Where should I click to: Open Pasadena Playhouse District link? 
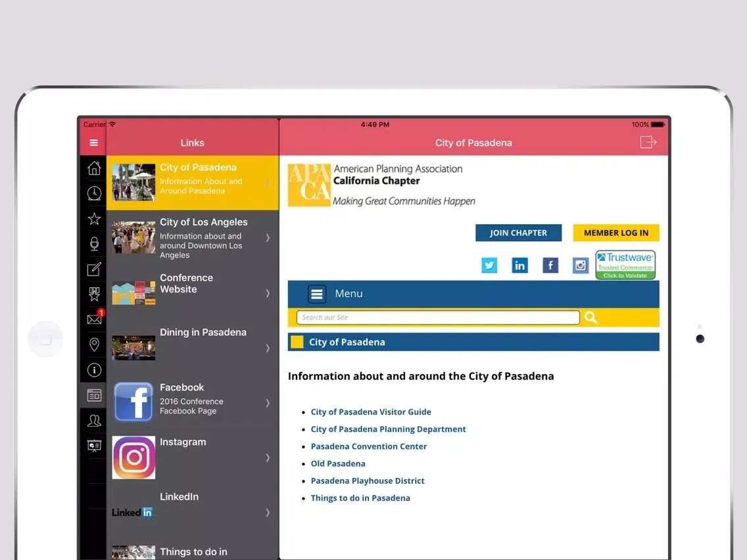[x=368, y=480]
